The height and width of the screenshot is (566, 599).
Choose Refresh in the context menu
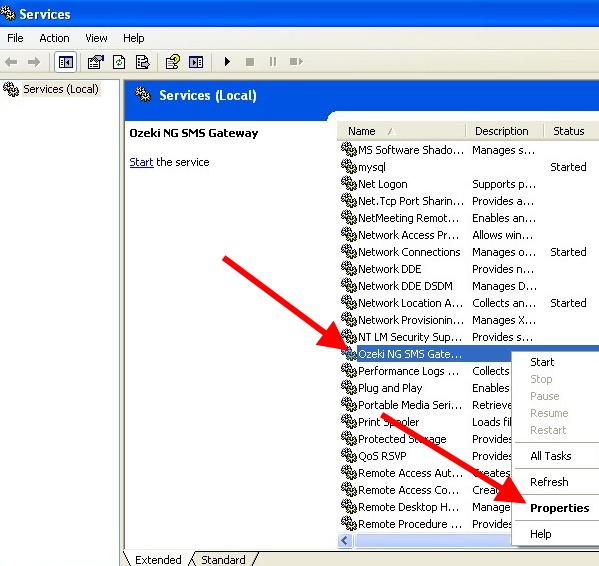(x=549, y=482)
